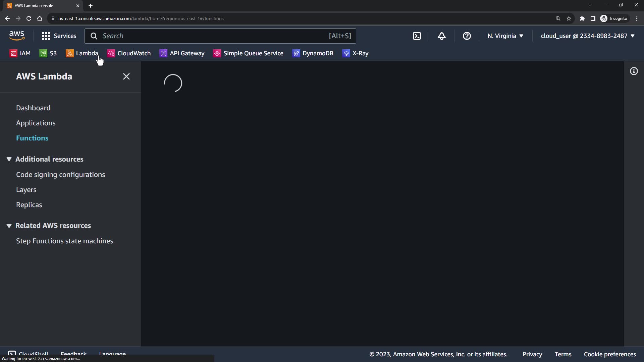This screenshot has width=644, height=362.
Task: Open the N. Virginia region dropdown
Action: [505, 36]
